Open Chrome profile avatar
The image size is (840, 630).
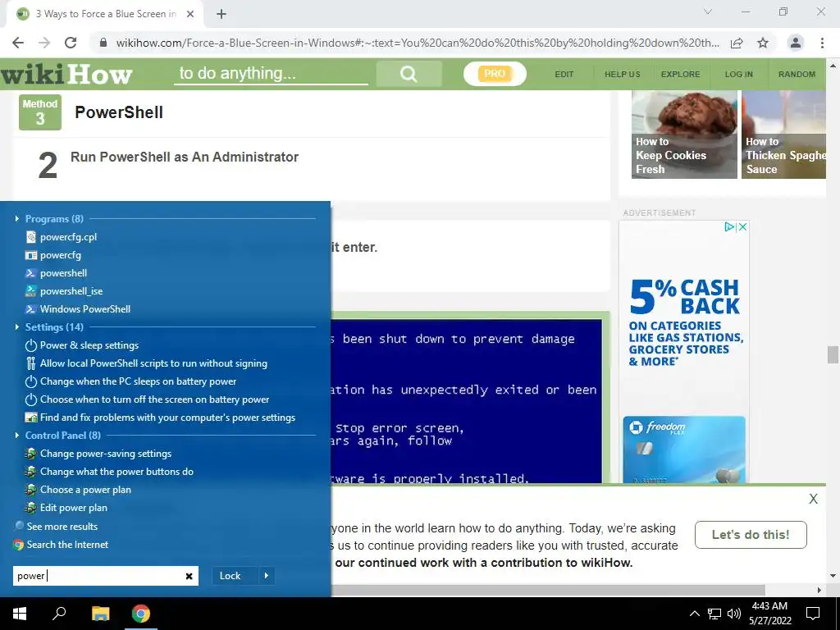click(x=796, y=43)
